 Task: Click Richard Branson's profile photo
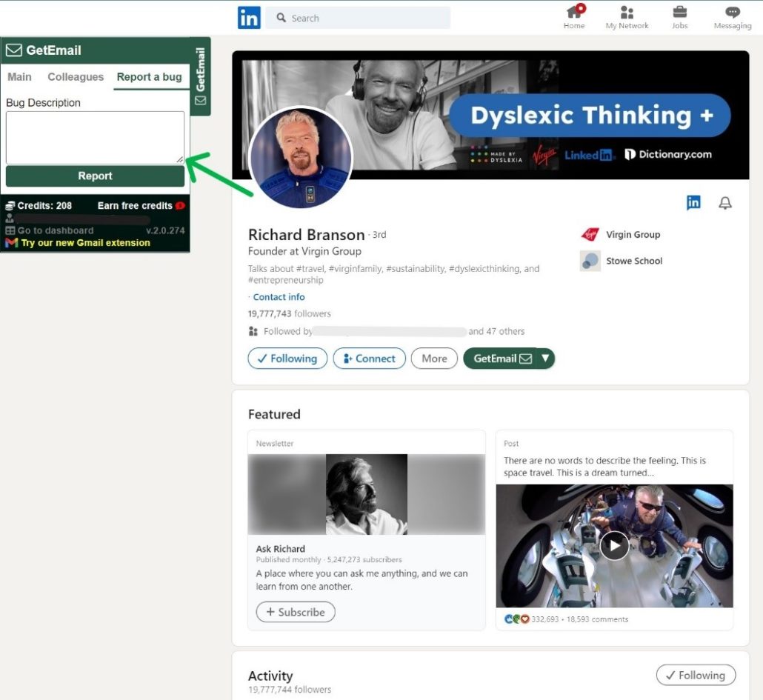[301, 158]
